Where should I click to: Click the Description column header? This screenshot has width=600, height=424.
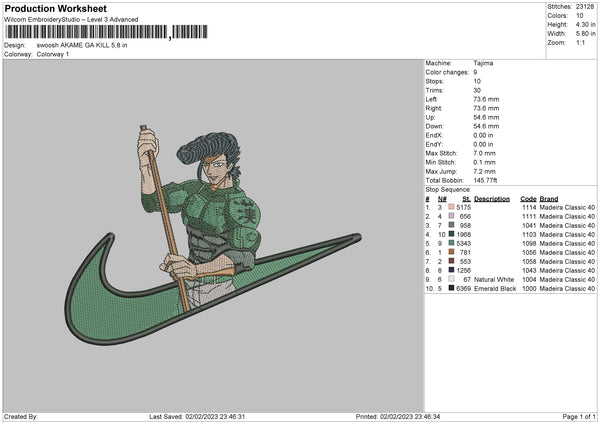[492, 198]
